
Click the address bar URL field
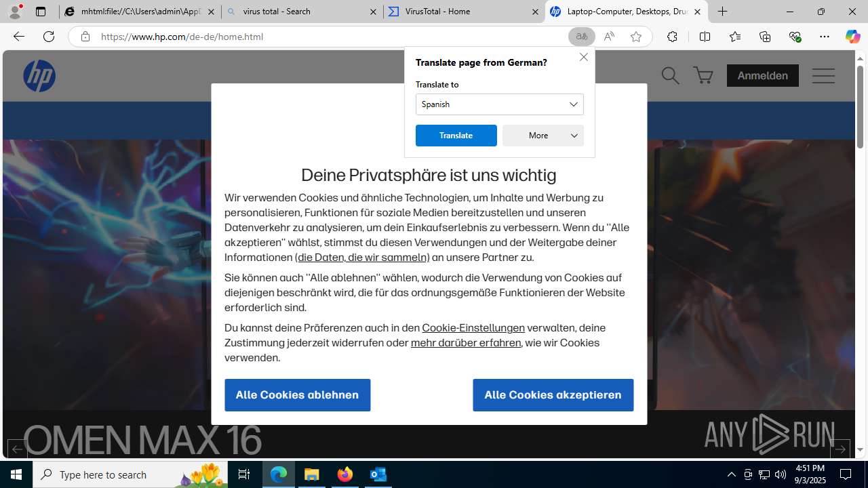pos(332,37)
